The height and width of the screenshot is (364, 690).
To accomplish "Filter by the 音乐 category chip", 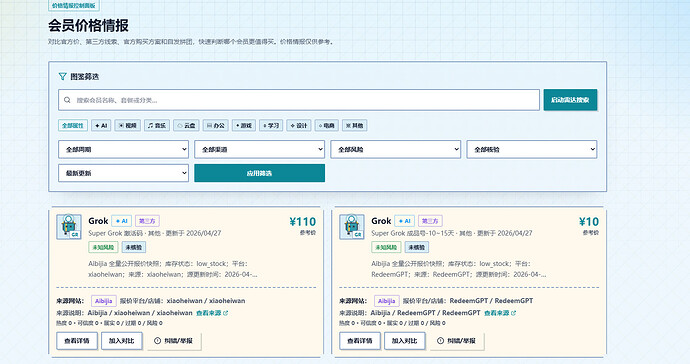I will coord(157,125).
